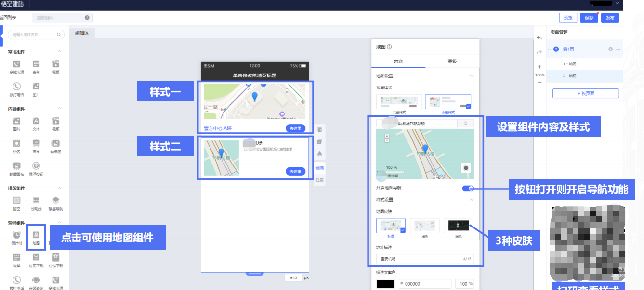Open the black 描述文案色 color swatch
Screen dimensions: 644x290
click(x=385, y=284)
